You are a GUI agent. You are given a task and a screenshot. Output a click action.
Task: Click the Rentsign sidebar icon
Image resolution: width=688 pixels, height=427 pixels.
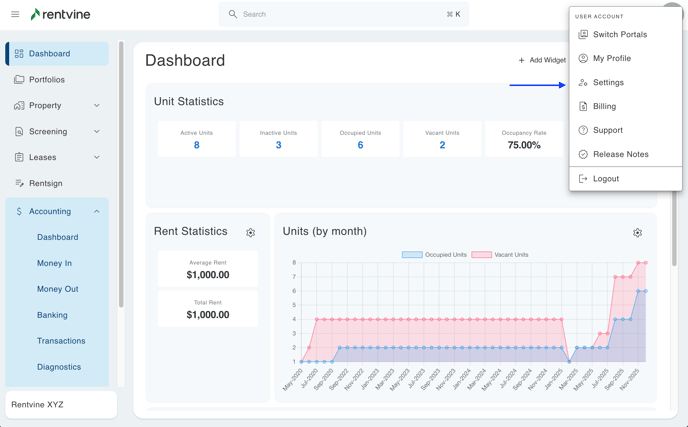click(19, 184)
